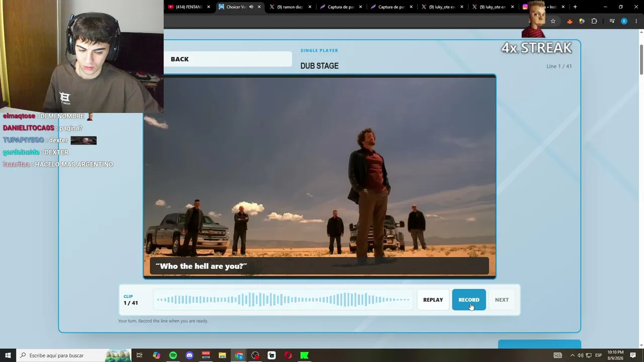Viewport: 644px width, 362px height.
Task: Open the Windows Start menu
Action: tap(8, 355)
